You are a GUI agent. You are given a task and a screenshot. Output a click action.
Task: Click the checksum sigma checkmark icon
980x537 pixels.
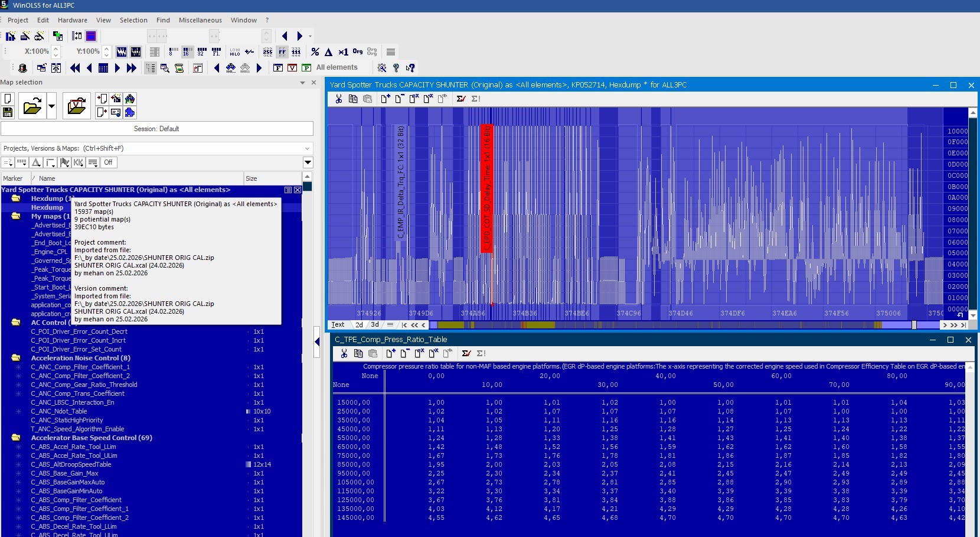[460, 99]
